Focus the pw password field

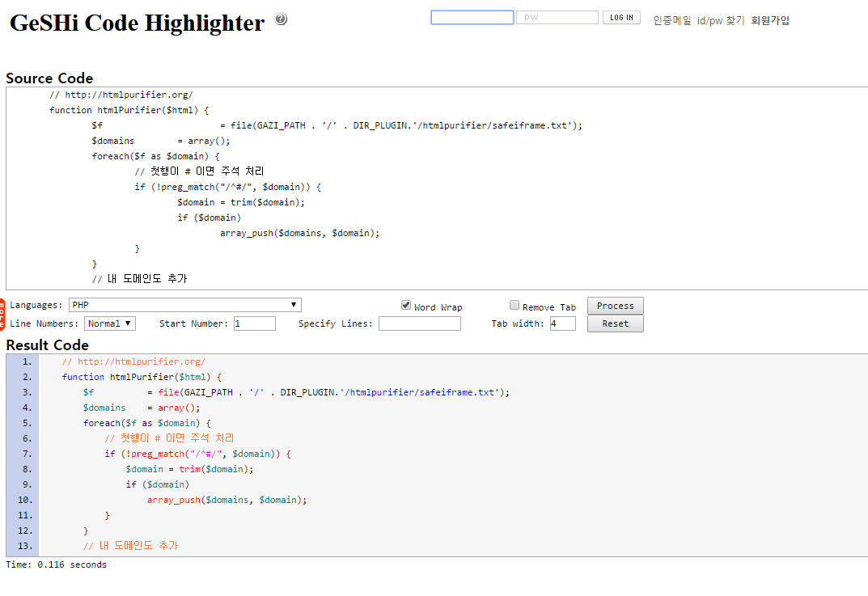tap(557, 18)
